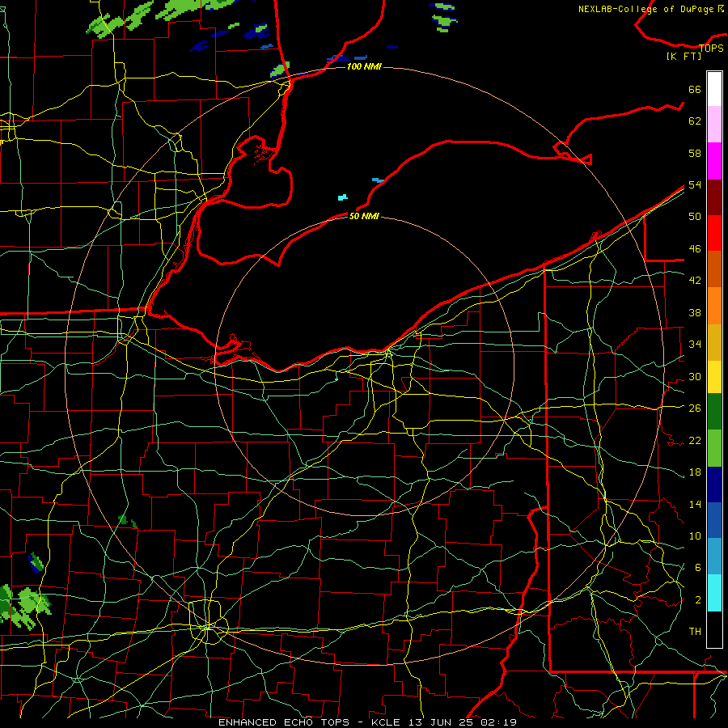
Task: Click the "66" legend value
Action: (x=695, y=89)
